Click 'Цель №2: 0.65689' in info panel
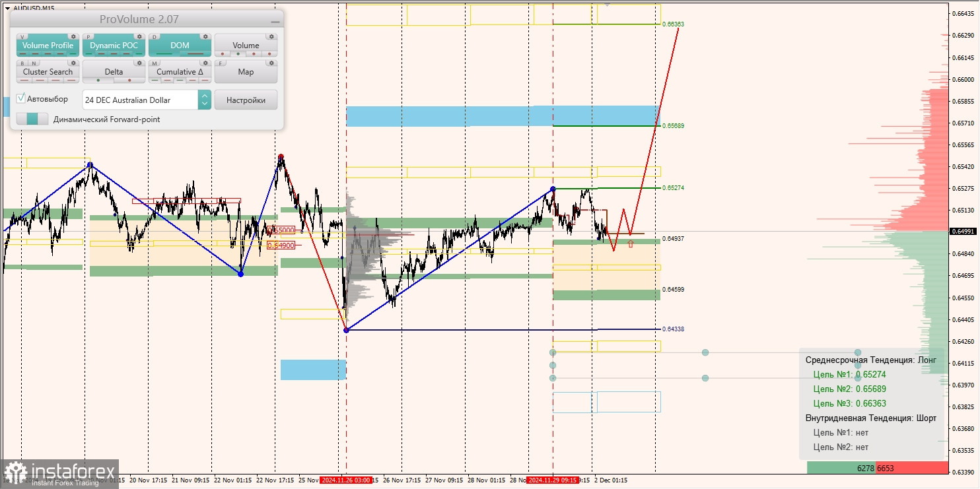Image resolution: width=980 pixels, height=489 pixels. click(849, 389)
